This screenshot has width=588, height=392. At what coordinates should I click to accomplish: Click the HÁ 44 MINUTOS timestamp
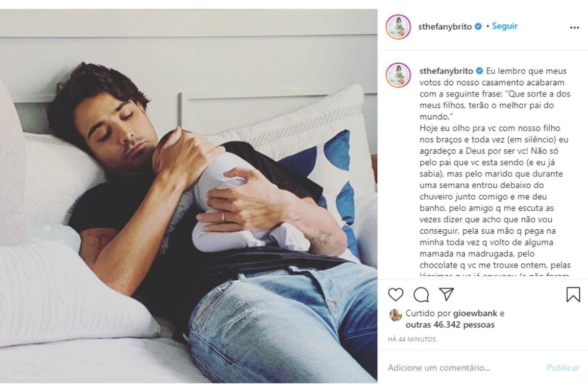[x=412, y=339]
